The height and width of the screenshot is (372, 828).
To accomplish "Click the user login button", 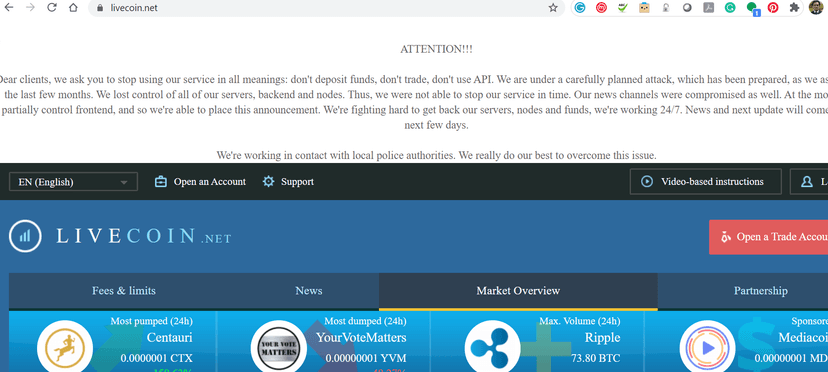I will 809,181.
